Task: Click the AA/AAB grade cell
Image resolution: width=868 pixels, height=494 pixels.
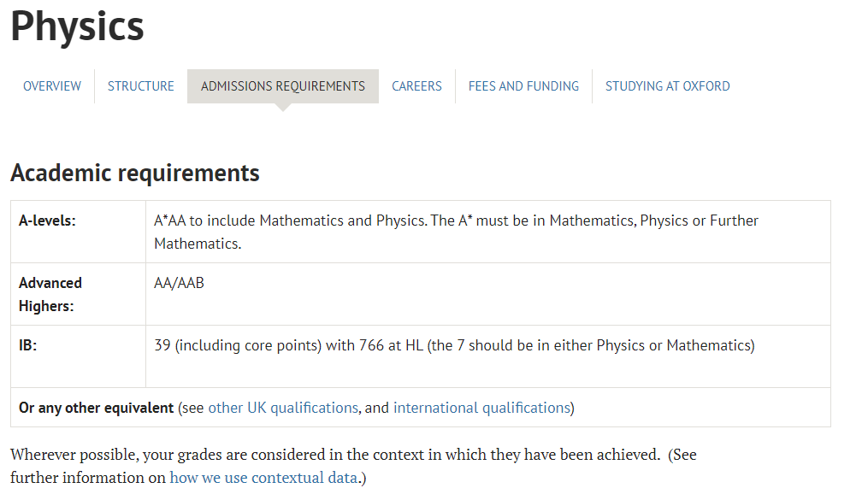Action: click(487, 294)
